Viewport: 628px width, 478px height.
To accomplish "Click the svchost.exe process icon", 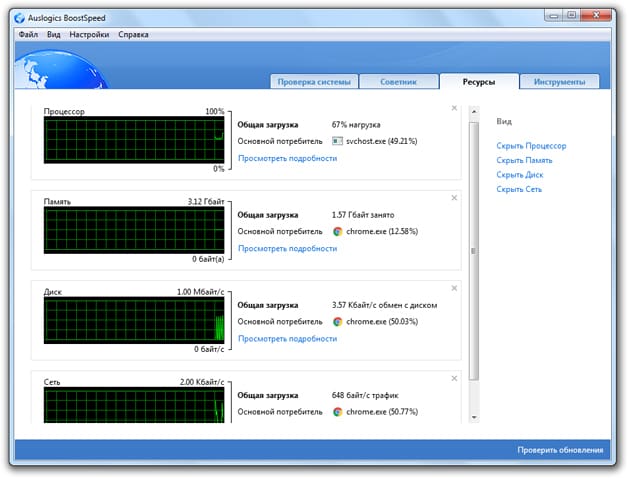I will (338, 141).
